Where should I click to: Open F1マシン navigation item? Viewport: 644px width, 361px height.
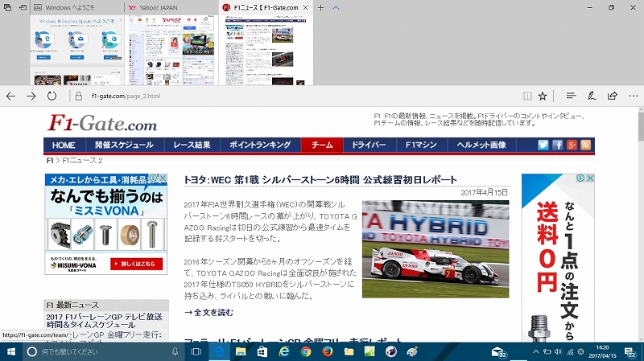click(x=421, y=145)
